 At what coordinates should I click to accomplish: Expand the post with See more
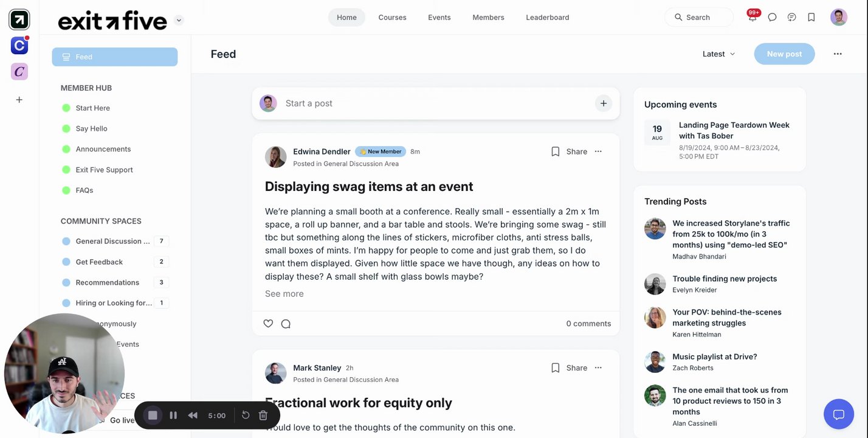pyautogui.click(x=284, y=294)
